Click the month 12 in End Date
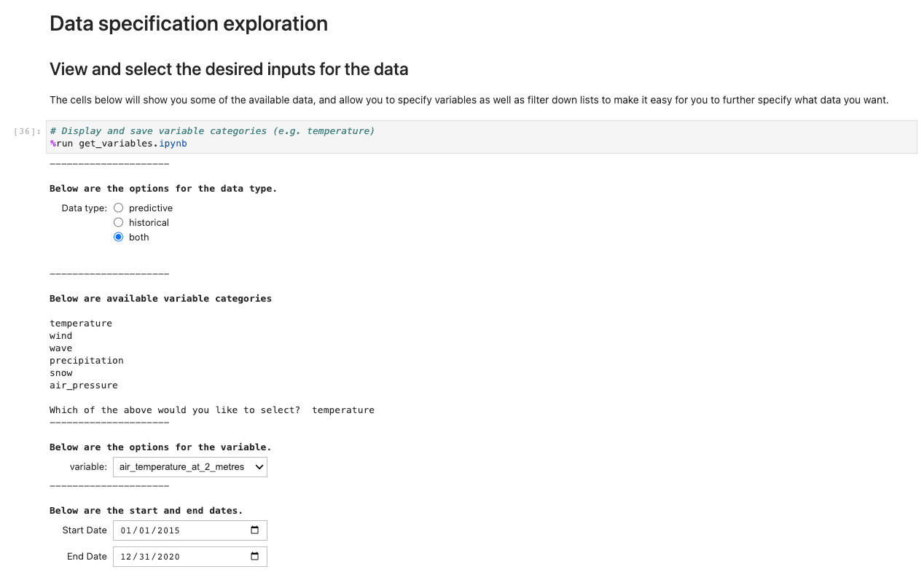Image resolution: width=924 pixels, height=580 pixels. tap(127, 557)
